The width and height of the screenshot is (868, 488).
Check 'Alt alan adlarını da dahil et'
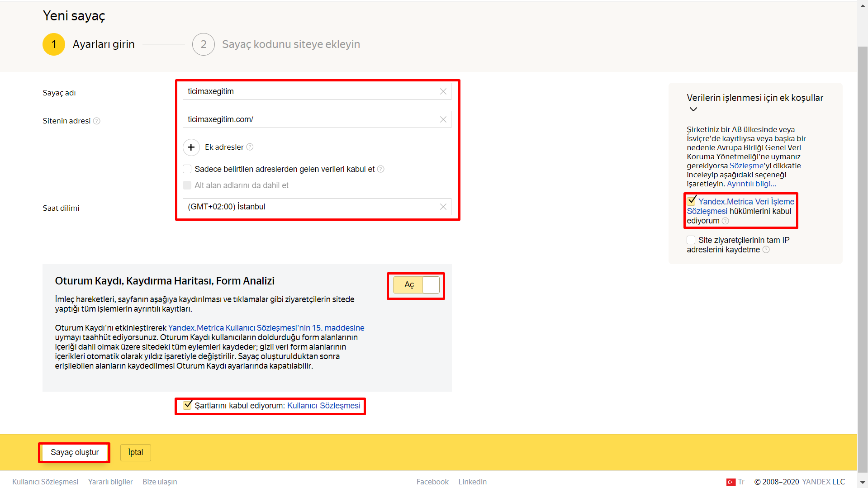(x=187, y=185)
